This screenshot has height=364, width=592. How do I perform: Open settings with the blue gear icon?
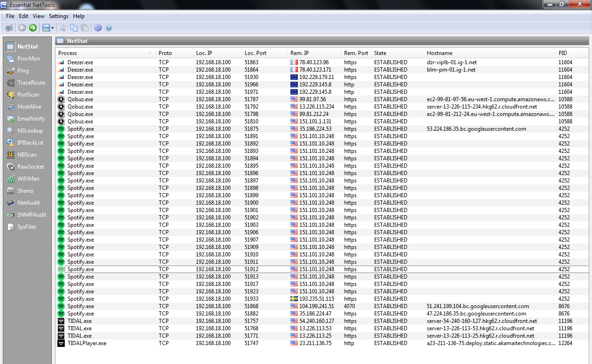[98, 28]
